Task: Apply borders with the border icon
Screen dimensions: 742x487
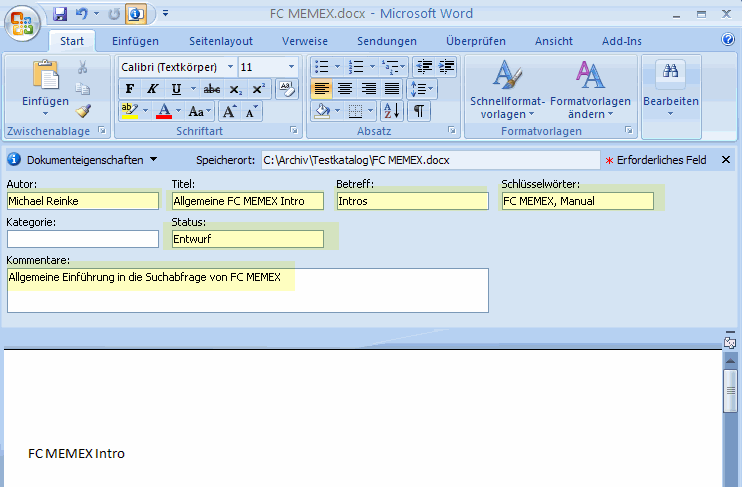Action: (x=355, y=111)
